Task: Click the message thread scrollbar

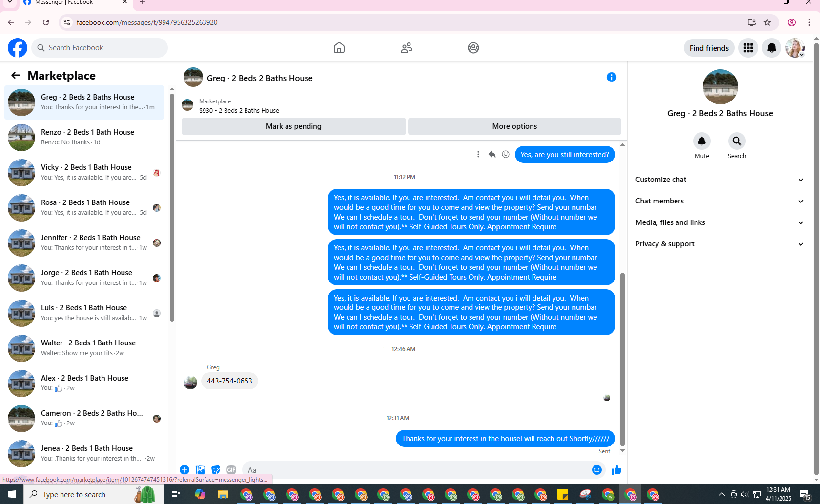Action: coord(622,360)
